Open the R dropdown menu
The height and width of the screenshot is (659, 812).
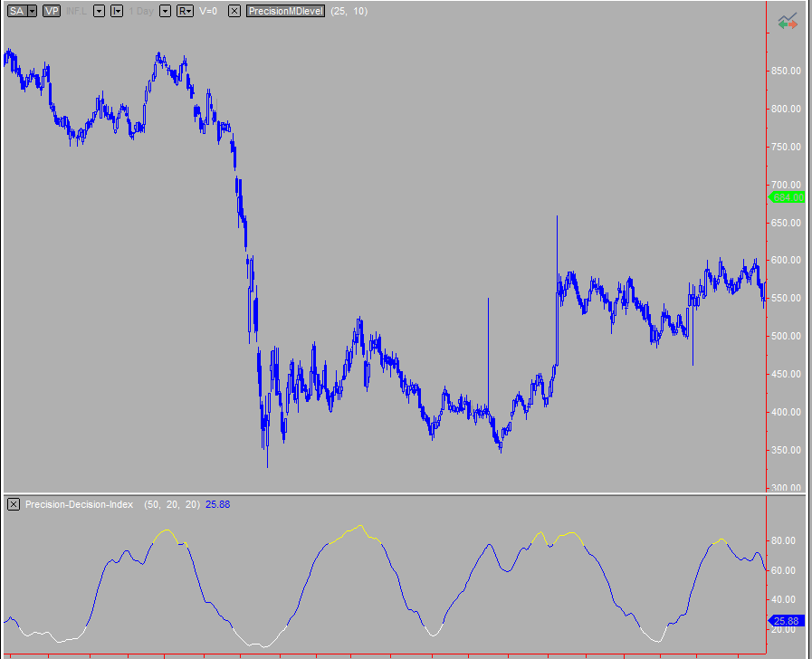point(185,11)
